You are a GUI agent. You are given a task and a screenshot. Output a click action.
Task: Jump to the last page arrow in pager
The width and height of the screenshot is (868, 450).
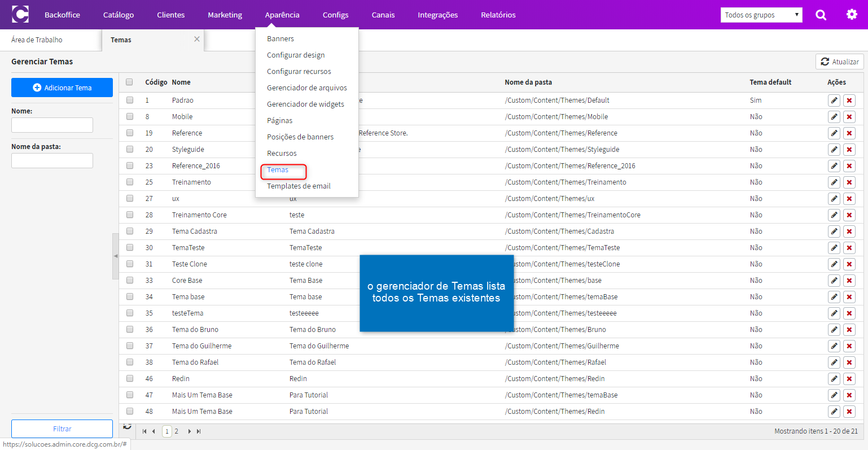[x=199, y=431]
